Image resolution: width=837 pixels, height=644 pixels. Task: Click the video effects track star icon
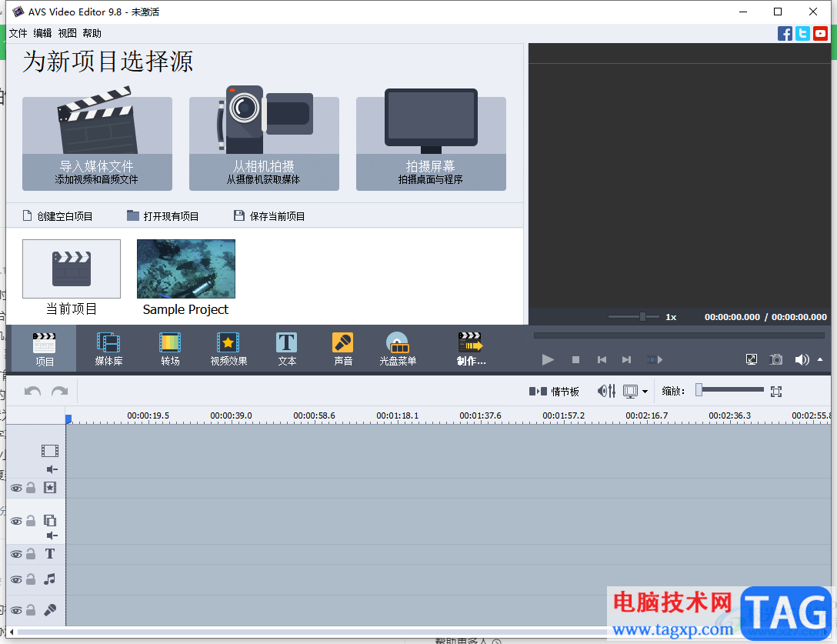(x=50, y=488)
